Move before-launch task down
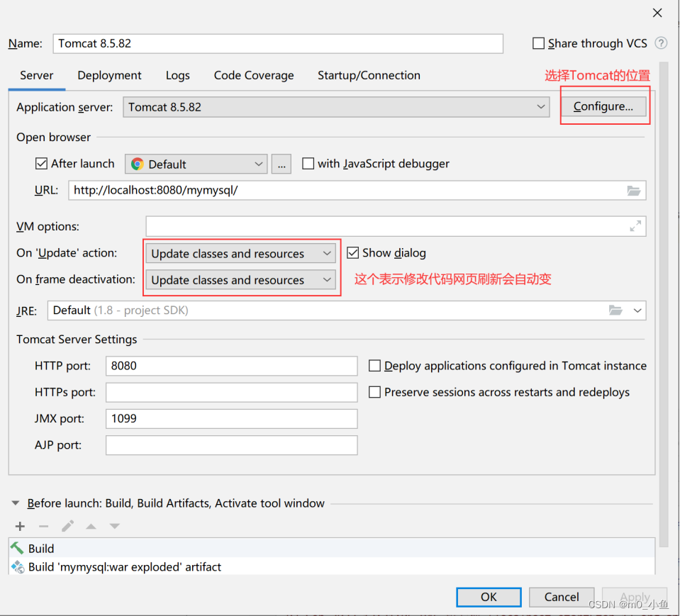This screenshot has width=680, height=616. click(114, 526)
